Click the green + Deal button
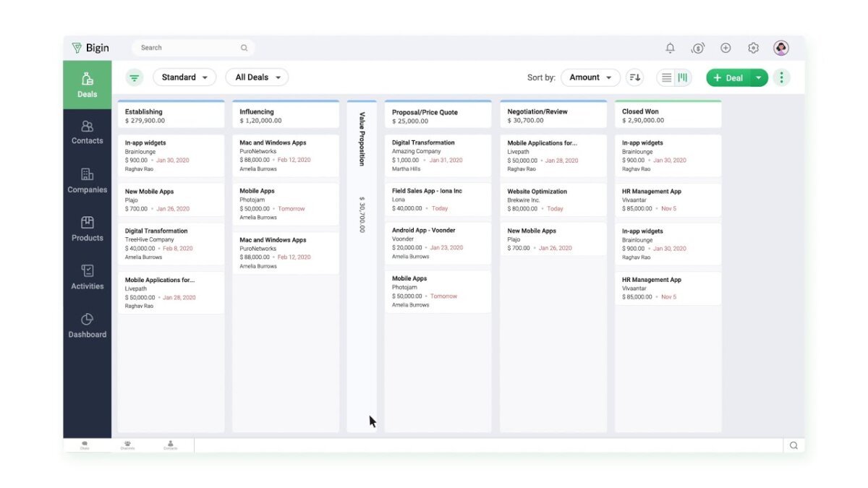The height and width of the screenshot is (488, 868). [728, 77]
